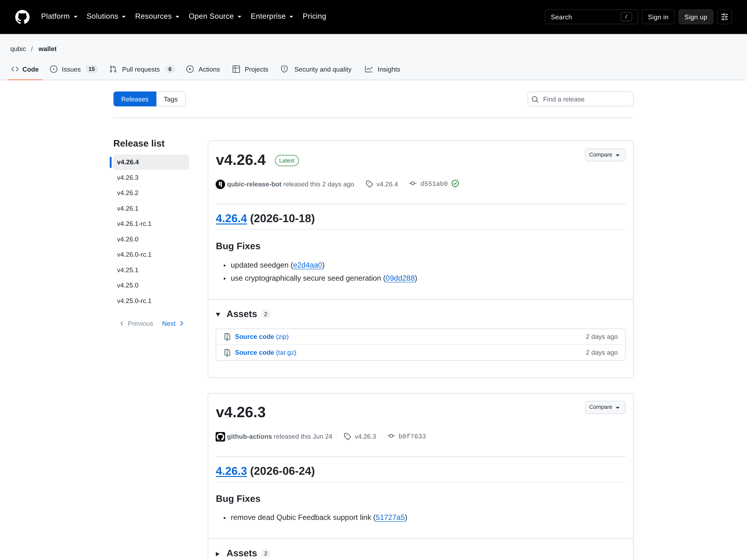Focus the top Search field

point(591,17)
